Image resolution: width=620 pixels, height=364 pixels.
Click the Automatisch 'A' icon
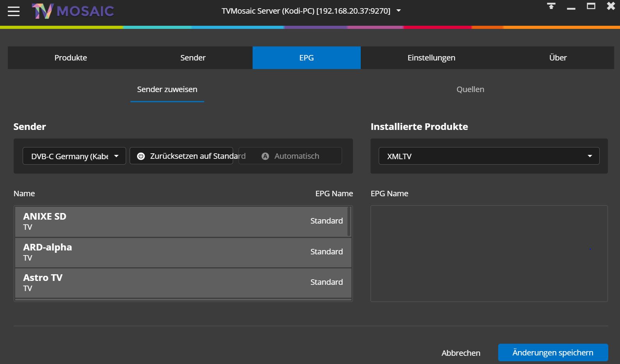pyautogui.click(x=265, y=156)
